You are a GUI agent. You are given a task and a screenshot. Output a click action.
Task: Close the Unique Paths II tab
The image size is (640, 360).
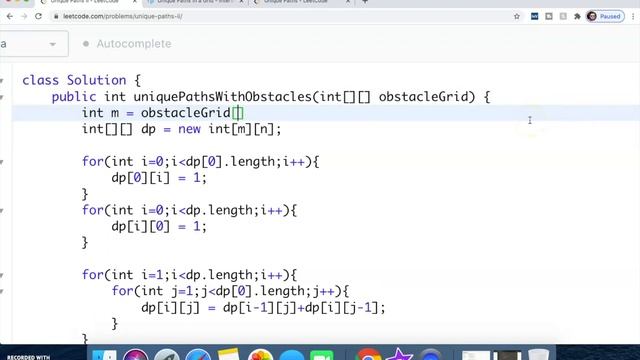[135, 2]
